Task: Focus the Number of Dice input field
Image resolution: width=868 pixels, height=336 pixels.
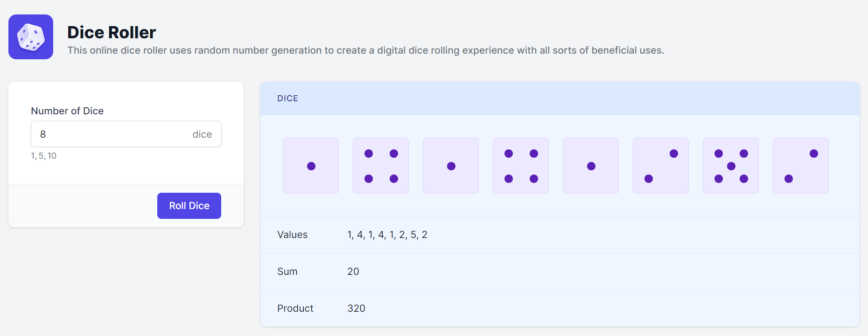Action: tap(112, 134)
